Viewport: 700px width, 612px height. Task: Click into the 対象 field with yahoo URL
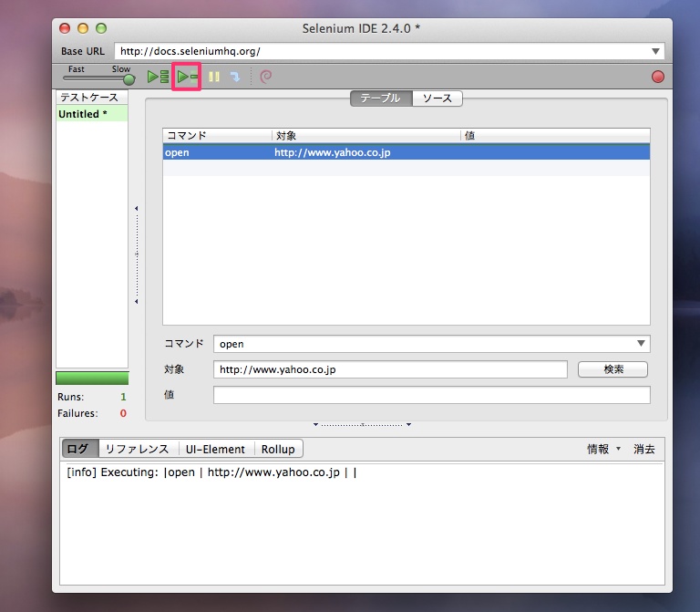(x=390, y=369)
